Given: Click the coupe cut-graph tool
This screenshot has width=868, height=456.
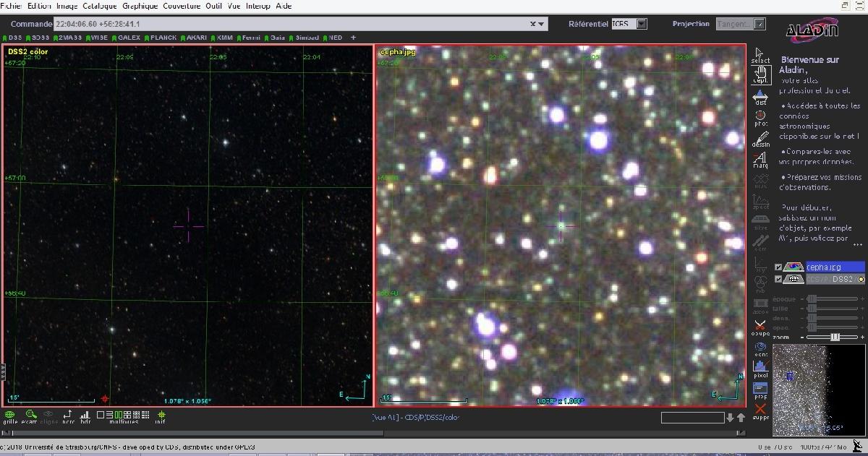Looking at the screenshot, I should pos(759,327).
